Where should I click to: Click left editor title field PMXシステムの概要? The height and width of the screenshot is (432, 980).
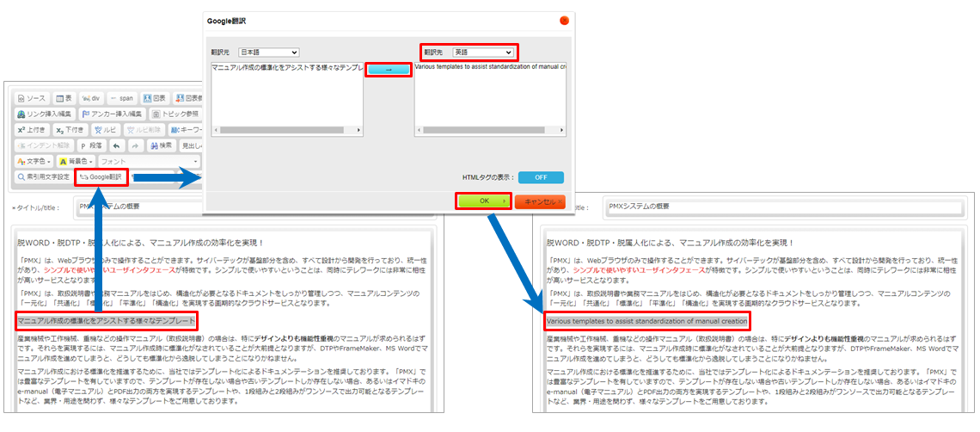click(258, 207)
